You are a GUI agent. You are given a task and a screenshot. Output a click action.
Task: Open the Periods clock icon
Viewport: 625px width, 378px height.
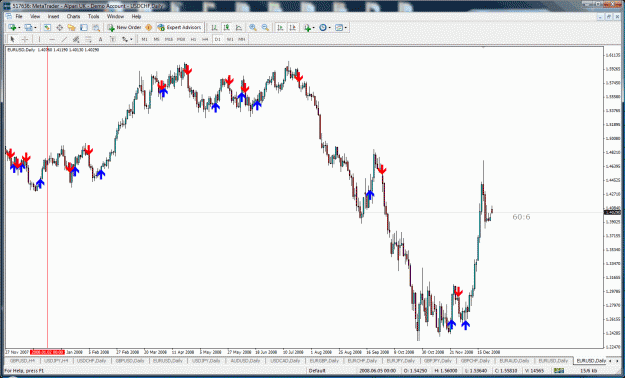(x=323, y=28)
